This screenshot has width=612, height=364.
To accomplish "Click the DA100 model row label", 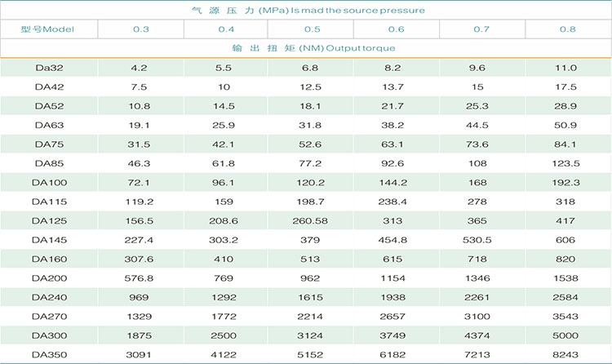I will 50,182.
